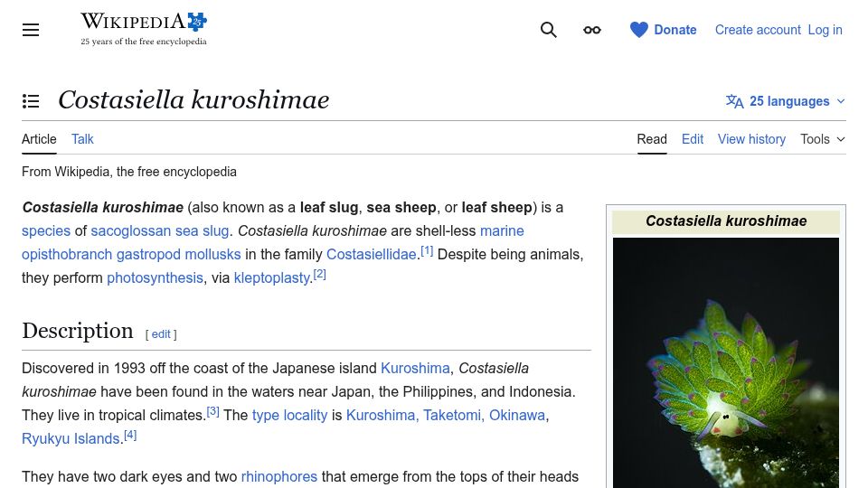Open the 'mollusks' link

tap(212, 255)
